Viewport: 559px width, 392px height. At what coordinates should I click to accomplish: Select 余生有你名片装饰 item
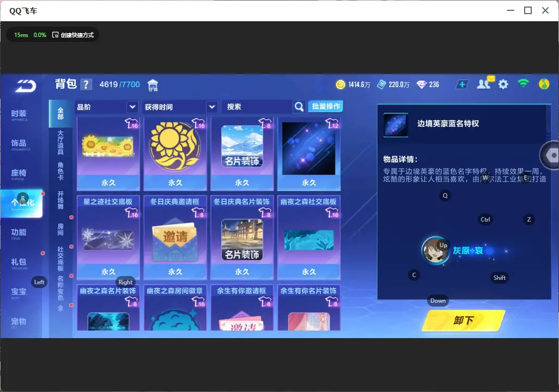point(309,308)
